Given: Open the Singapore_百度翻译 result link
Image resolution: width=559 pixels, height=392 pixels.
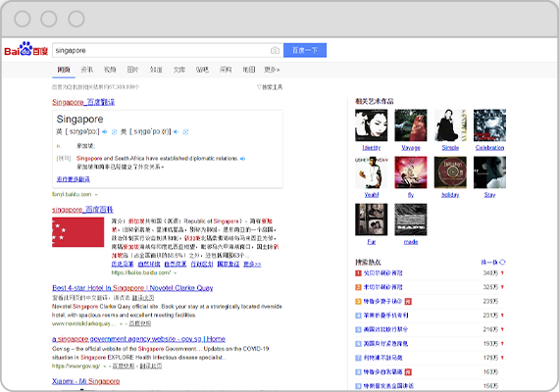Looking at the screenshot, I should [83, 102].
